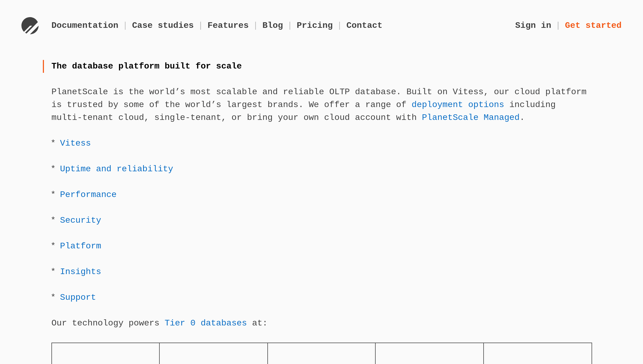Open the Case studies page
643x364 pixels.
pos(163,25)
